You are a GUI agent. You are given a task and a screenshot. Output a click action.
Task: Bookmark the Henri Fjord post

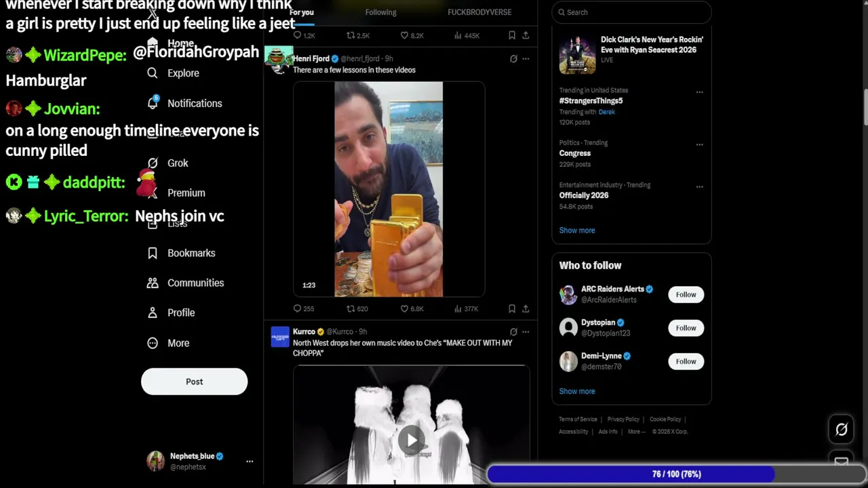[512, 308]
